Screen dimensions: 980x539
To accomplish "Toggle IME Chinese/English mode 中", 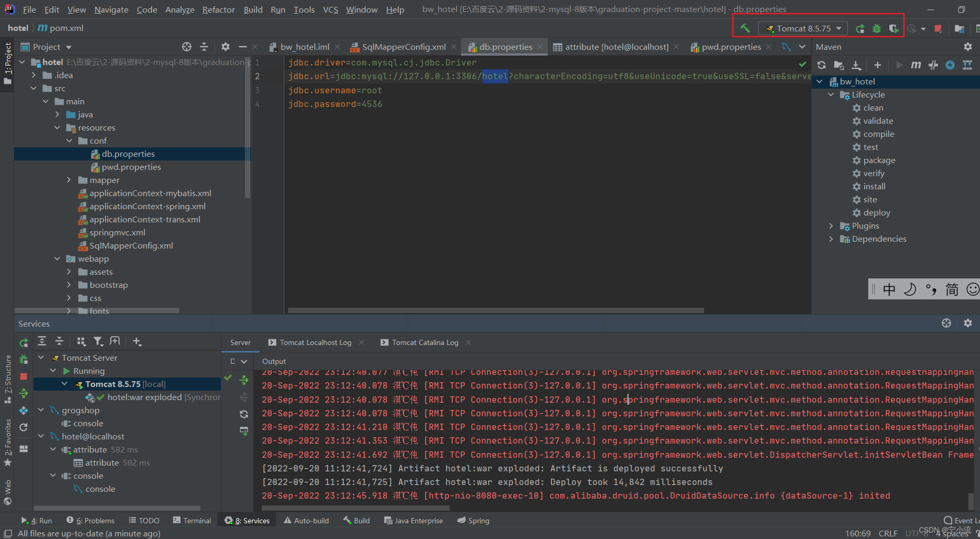I will coord(889,289).
